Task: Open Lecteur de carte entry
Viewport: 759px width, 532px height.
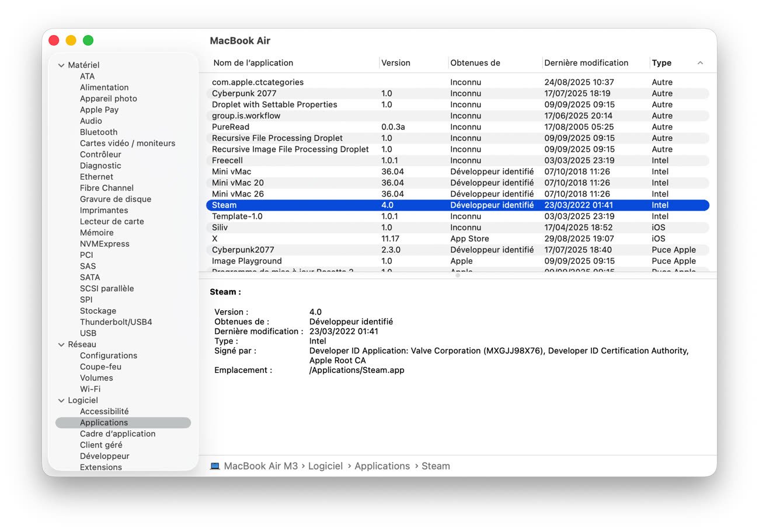Action: pyautogui.click(x=112, y=221)
